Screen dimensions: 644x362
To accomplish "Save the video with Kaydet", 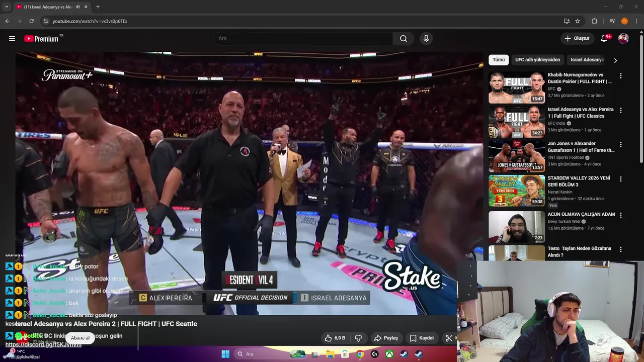I will click(x=422, y=338).
